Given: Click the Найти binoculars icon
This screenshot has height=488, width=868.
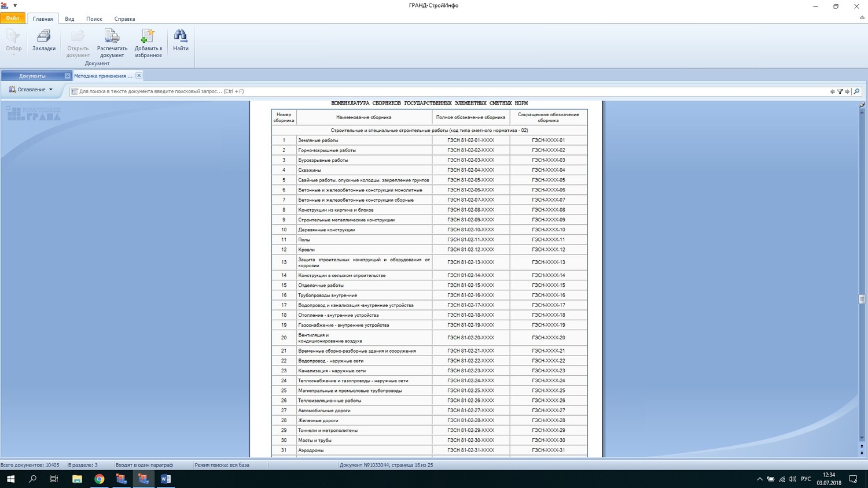Looking at the screenshot, I should [181, 36].
